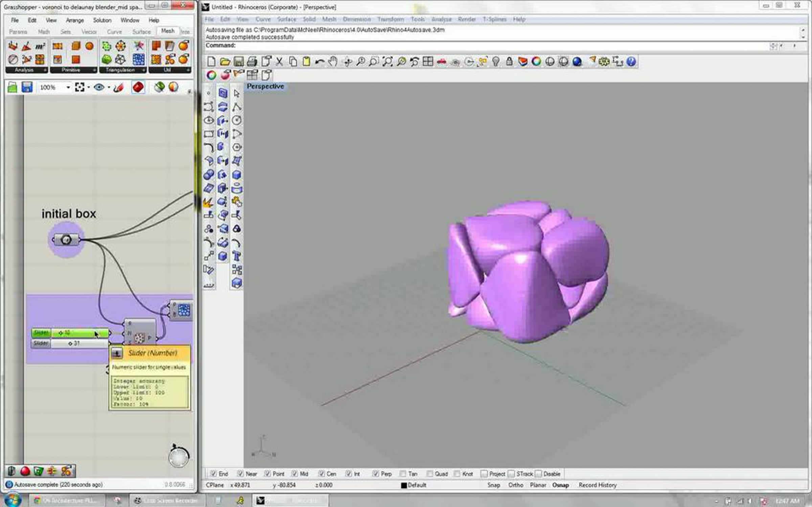This screenshot has width=812, height=507.
Task: Click the Copy icon in Rhino toolbar
Action: coord(293,62)
